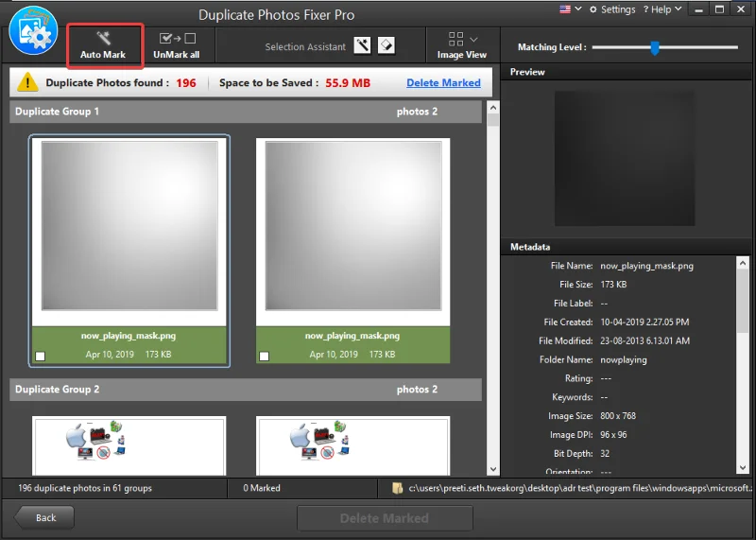
Task: Click the Preview panel header
Action: [x=626, y=72]
